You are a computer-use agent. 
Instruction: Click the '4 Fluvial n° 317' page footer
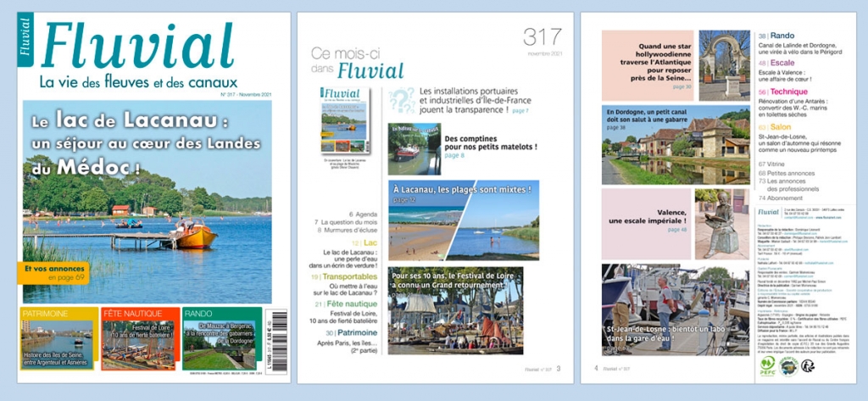612,368
